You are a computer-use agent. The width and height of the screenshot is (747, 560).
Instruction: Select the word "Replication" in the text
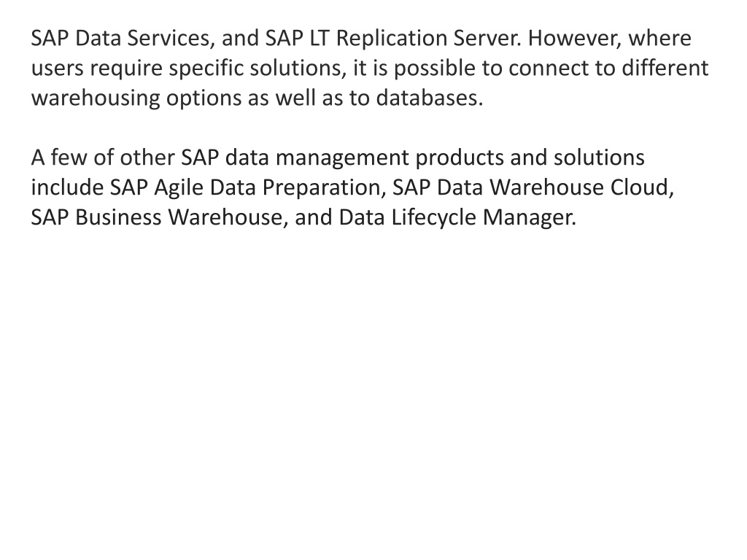(x=391, y=39)
